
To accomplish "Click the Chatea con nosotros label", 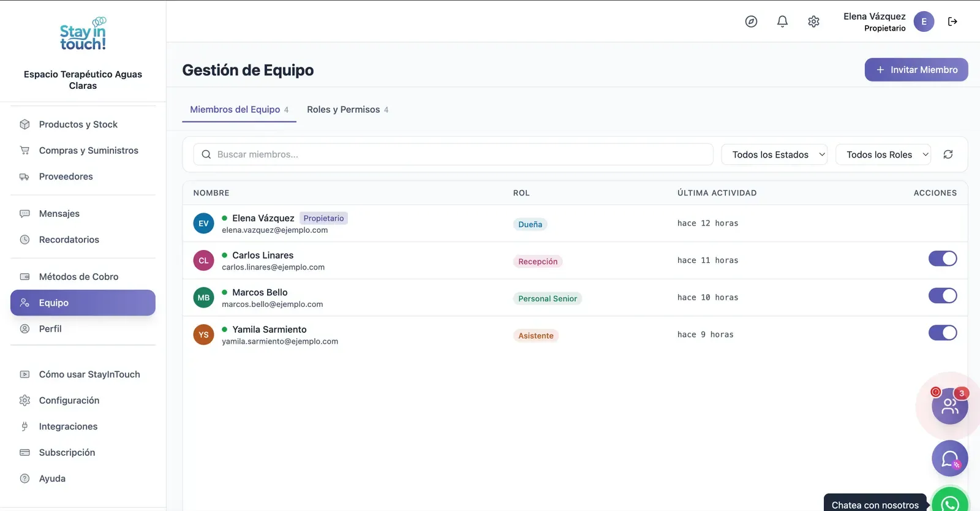I will point(875,505).
